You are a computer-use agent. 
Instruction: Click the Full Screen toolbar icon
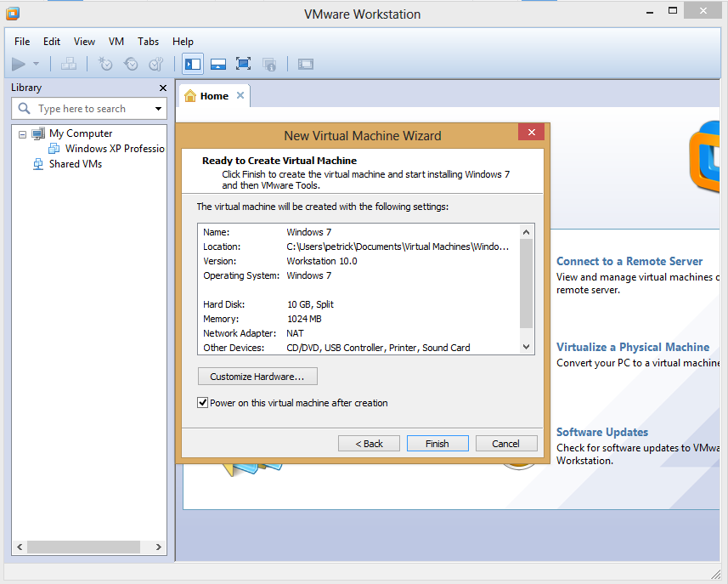pos(243,64)
